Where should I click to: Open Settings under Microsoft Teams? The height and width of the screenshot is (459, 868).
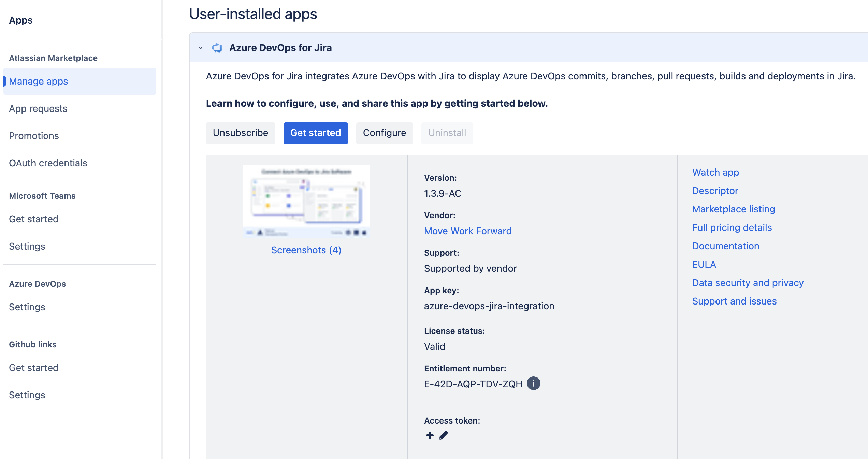[27, 246]
